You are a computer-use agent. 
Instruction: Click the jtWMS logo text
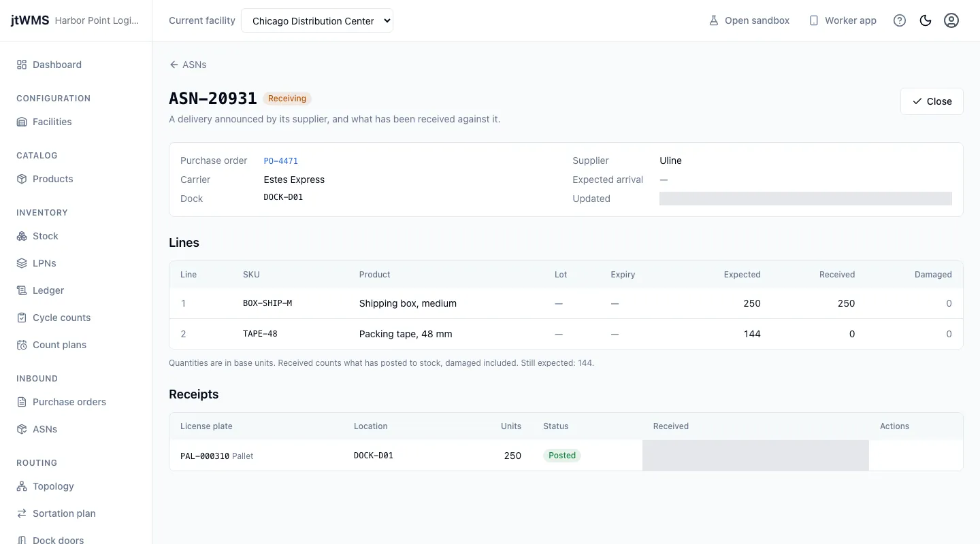tap(30, 20)
